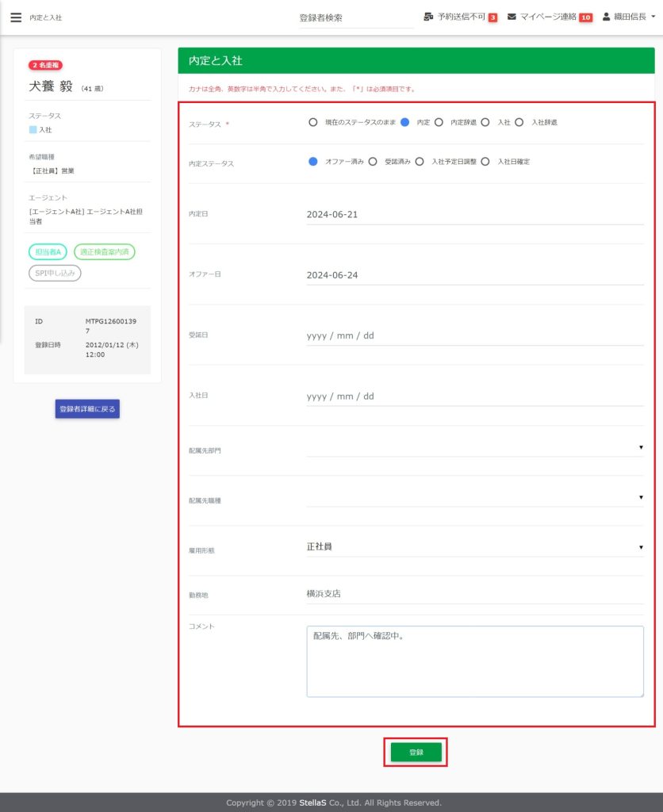Select the 入社 status radio button
The width and height of the screenshot is (663, 812).
[x=485, y=122]
